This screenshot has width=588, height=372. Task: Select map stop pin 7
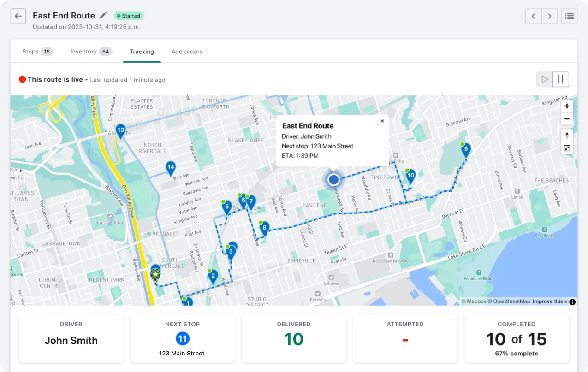[x=251, y=202]
